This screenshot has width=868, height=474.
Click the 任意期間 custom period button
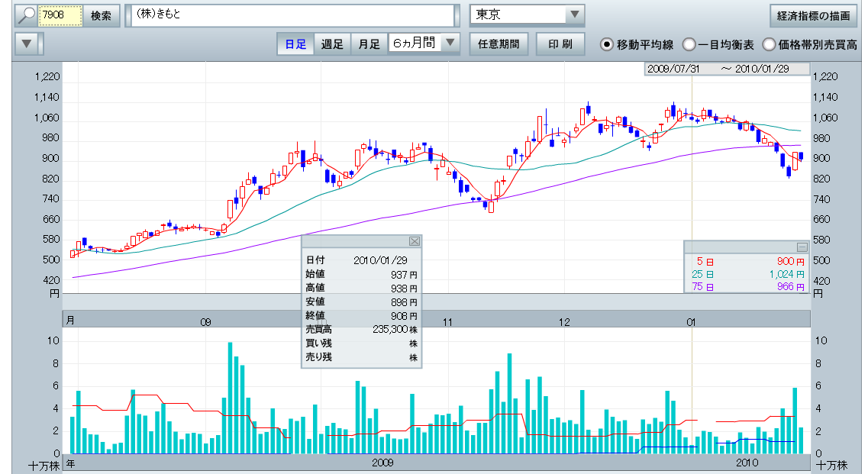499,44
